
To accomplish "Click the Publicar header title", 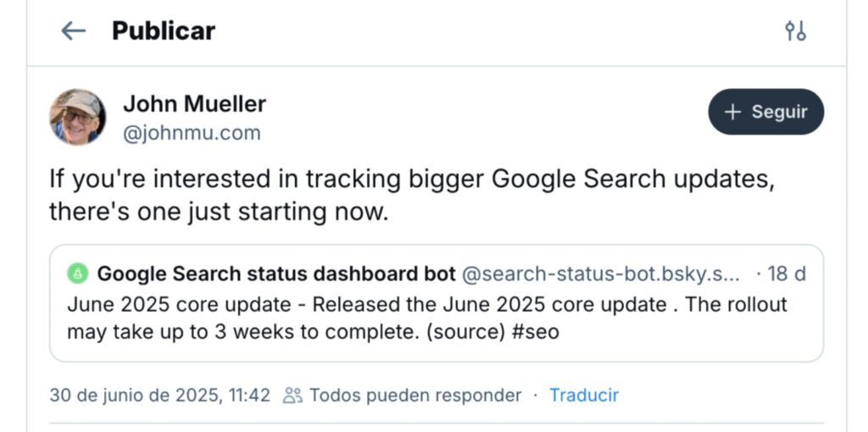I will coord(164,31).
